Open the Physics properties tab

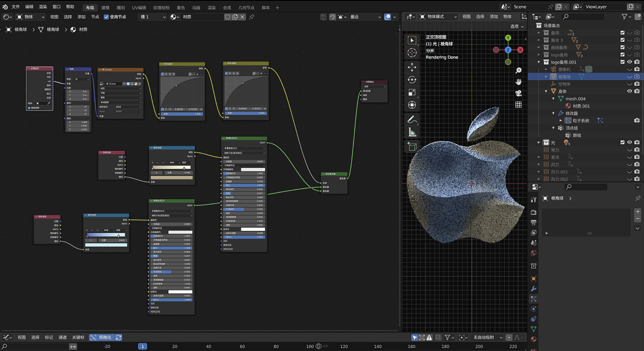click(533, 309)
